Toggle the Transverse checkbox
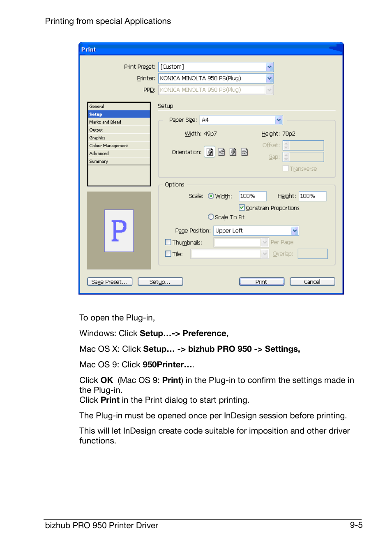 pyautogui.click(x=286, y=168)
